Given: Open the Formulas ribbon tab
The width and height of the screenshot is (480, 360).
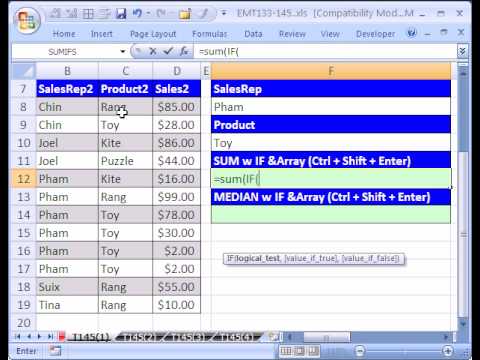Looking at the screenshot, I should (210, 34).
